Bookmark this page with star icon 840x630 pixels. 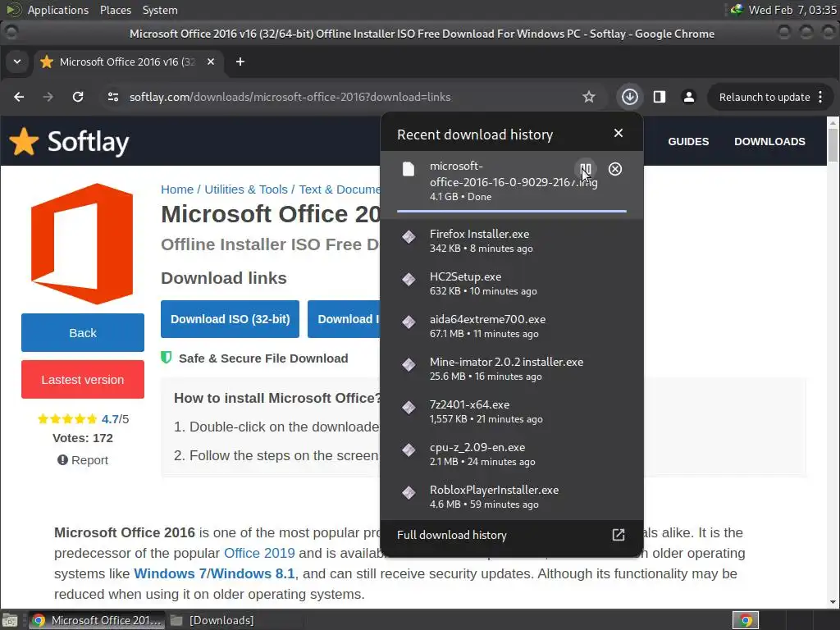(x=589, y=97)
